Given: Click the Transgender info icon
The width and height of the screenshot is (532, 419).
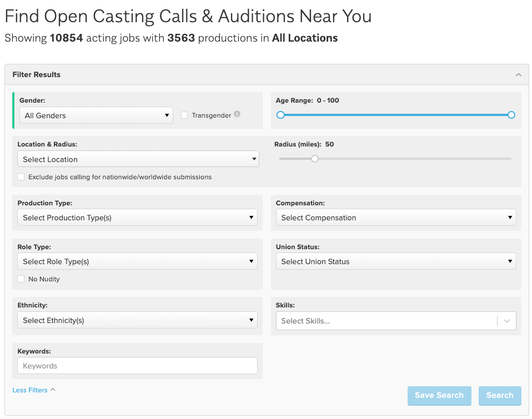Looking at the screenshot, I should point(237,115).
